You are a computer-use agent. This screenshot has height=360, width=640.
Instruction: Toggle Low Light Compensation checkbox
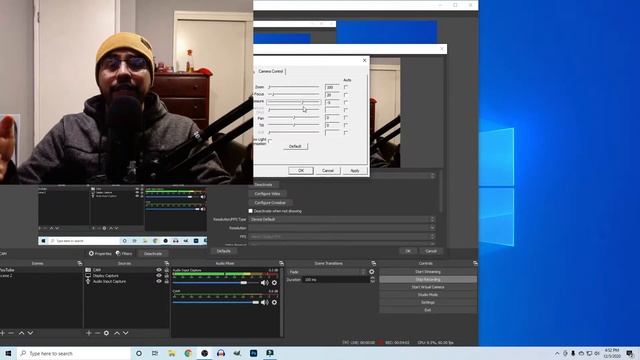pyautogui.click(x=270, y=141)
